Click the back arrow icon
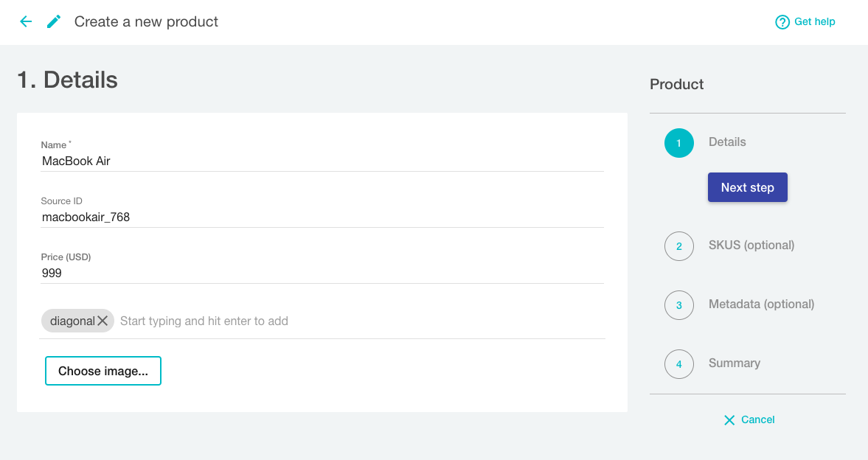The height and width of the screenshot is (460, 868). tap(26, 21)
